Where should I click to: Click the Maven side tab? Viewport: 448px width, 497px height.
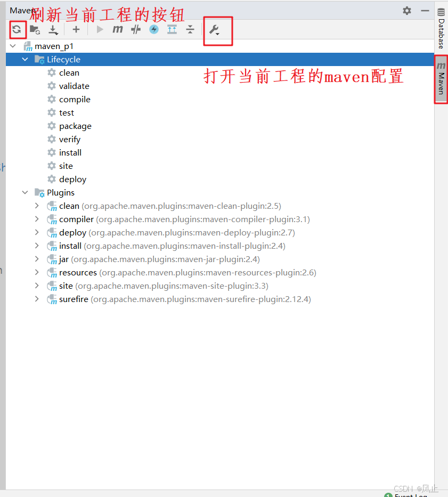(x=441, y=79)
